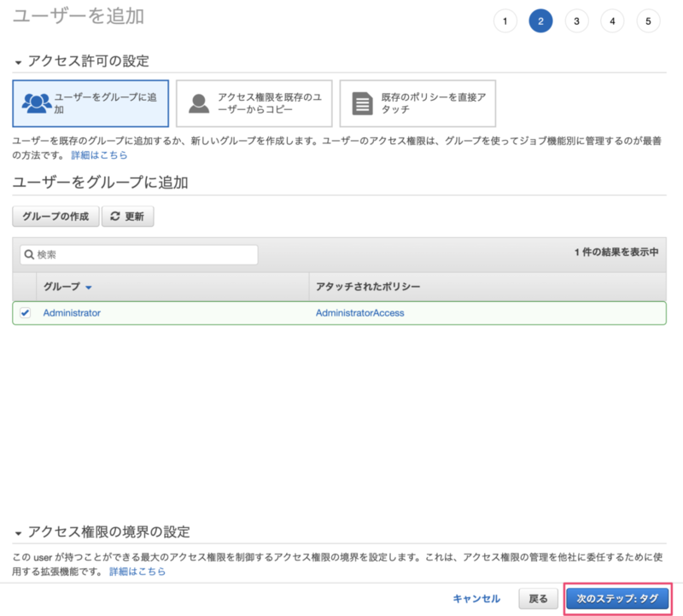Viewport: 683px width, 616px height.
Task: Click 次のステップ: タグ button
Action: pyautogui.click(x=617, y=599)
